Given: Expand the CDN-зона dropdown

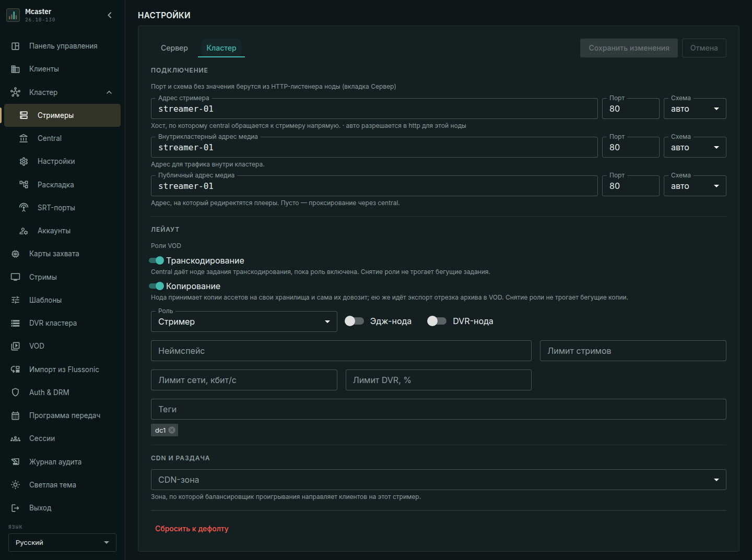Looking at the screenshot, I should click(439, 480).
